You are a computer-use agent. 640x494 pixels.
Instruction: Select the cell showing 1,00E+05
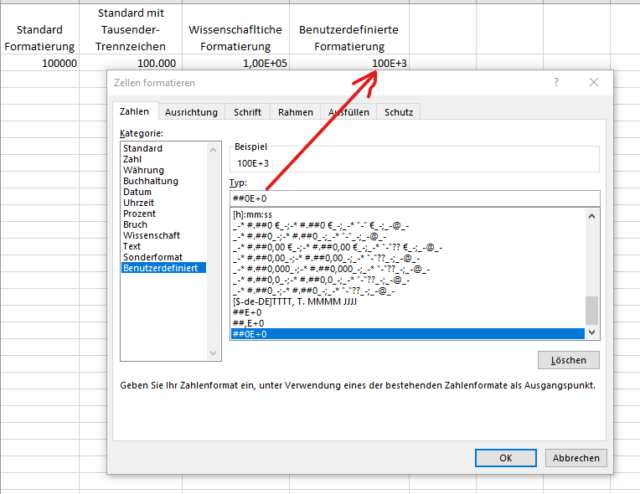click(236, 63)
